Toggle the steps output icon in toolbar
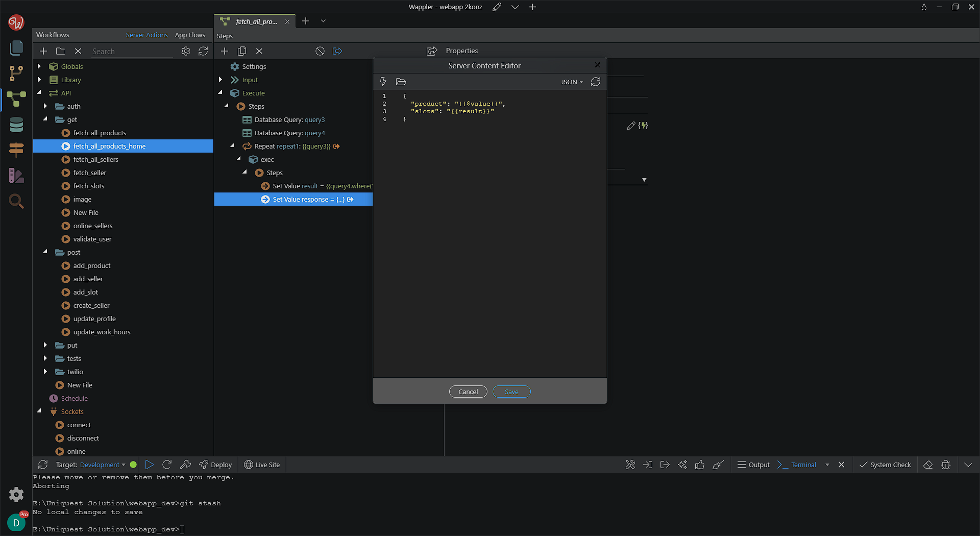This screenshot has height=536, width=980. [337, 51]
